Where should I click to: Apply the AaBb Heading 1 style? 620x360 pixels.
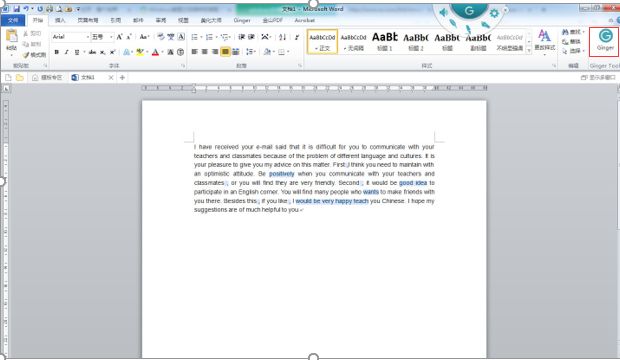click(x=384, y=42)
